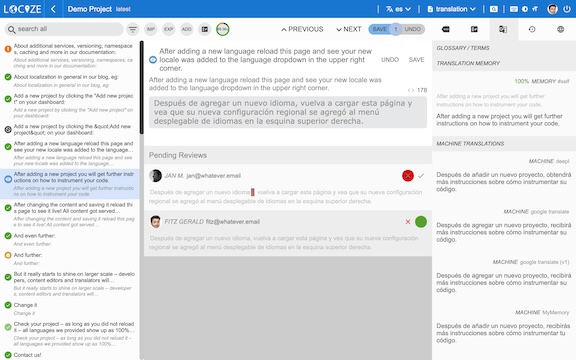This screenshot has height=360, width=576.
Task: Go back using the header arrow
Action: (x=53, y=9)
